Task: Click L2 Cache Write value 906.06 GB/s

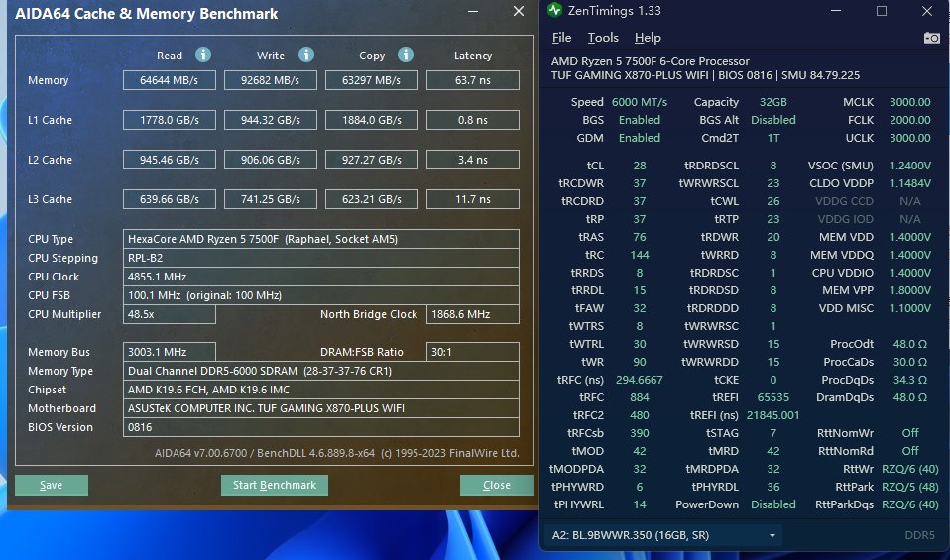Action: [x=270, y=160]
